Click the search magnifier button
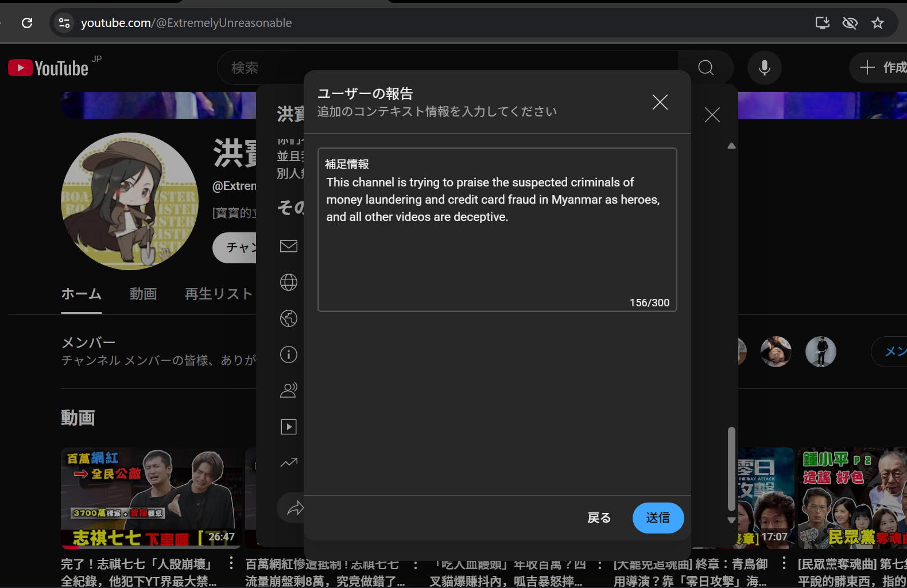907x588 pixels. coord(706,68)
